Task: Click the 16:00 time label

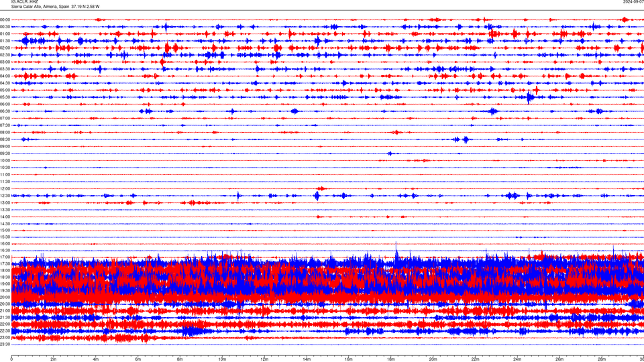Action: (x=5, y=244)
